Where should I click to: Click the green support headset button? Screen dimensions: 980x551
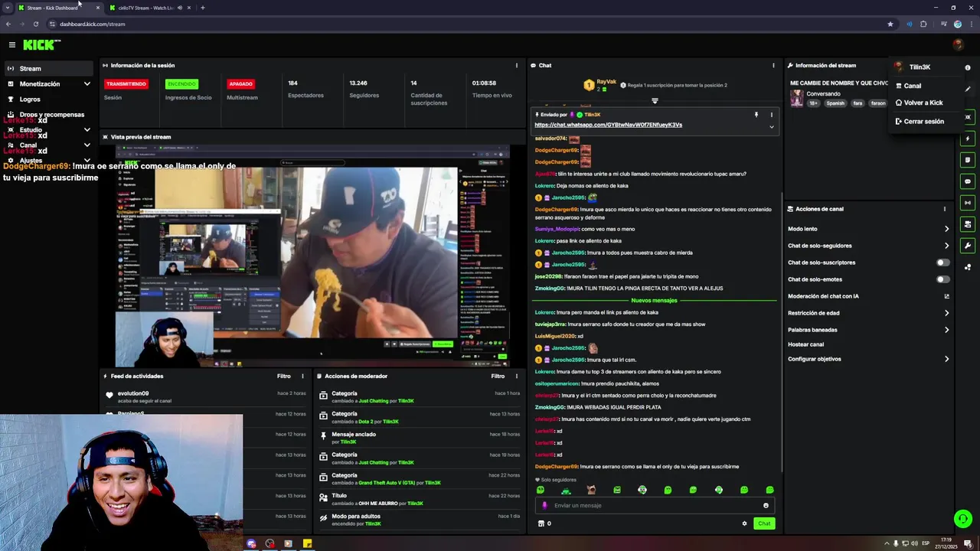pos(963,519)
